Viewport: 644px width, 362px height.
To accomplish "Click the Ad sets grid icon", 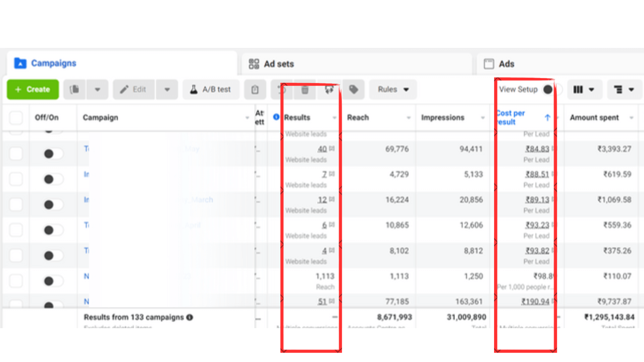I will click(254, 64).
